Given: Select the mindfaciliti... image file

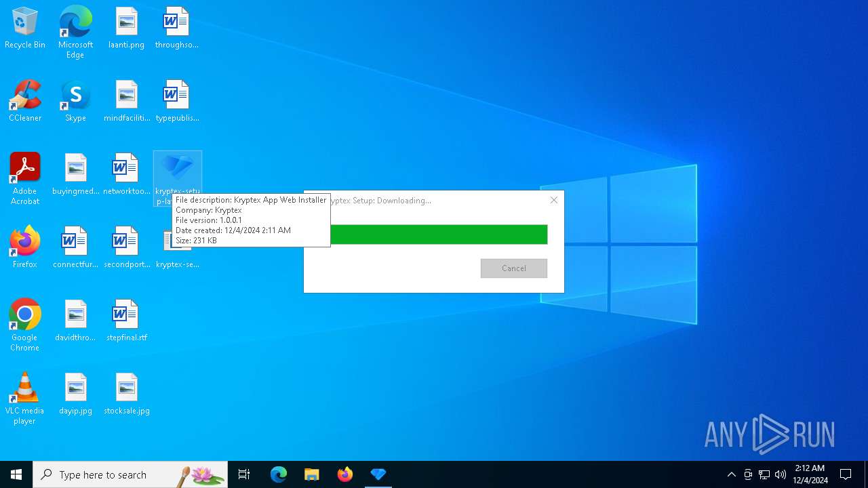Looking at the screenshot, I should pos(126,102).
